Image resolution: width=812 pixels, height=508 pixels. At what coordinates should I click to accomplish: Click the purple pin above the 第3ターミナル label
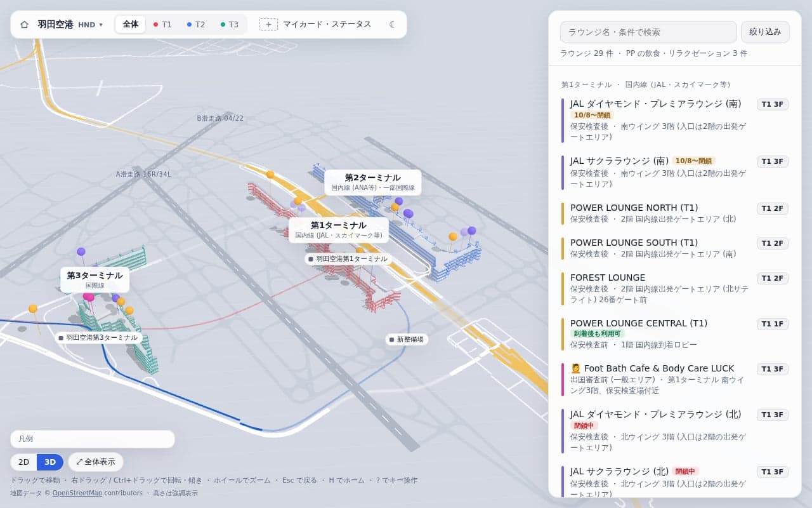point(81,251)
